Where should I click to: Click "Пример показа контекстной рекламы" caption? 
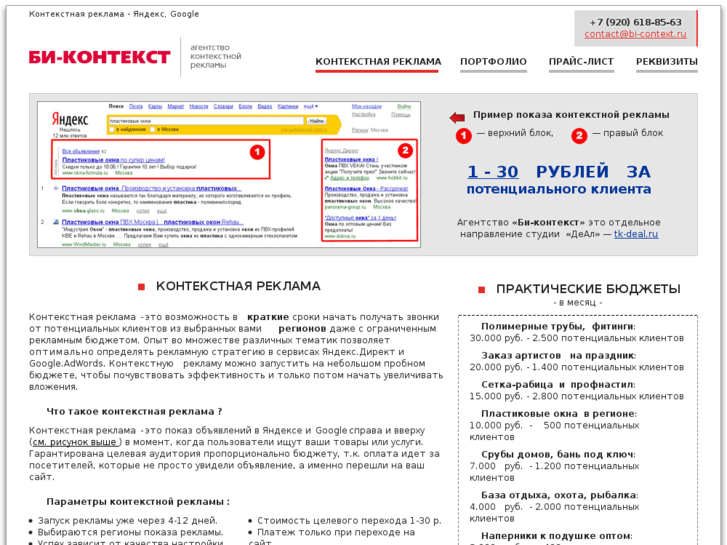tap(571, 115)
